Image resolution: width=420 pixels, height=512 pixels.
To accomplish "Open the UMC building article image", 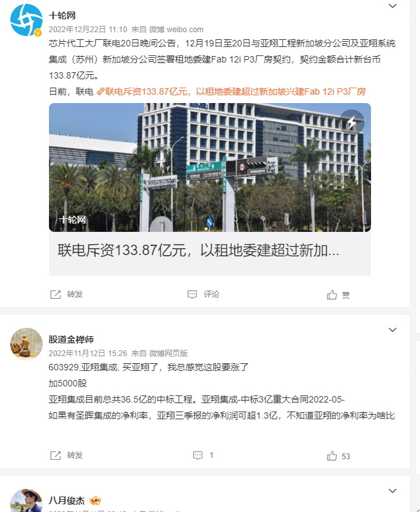I will [209, 167].
